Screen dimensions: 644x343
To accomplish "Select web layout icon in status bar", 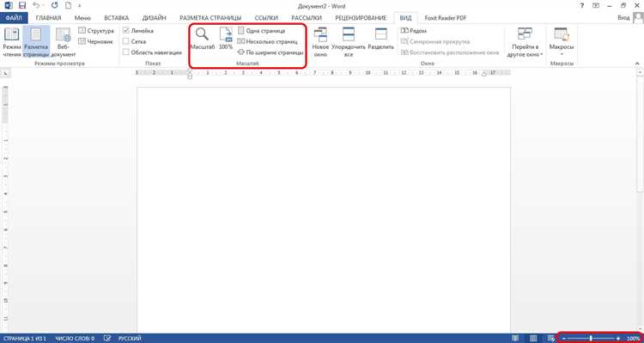I will [550, 339].
